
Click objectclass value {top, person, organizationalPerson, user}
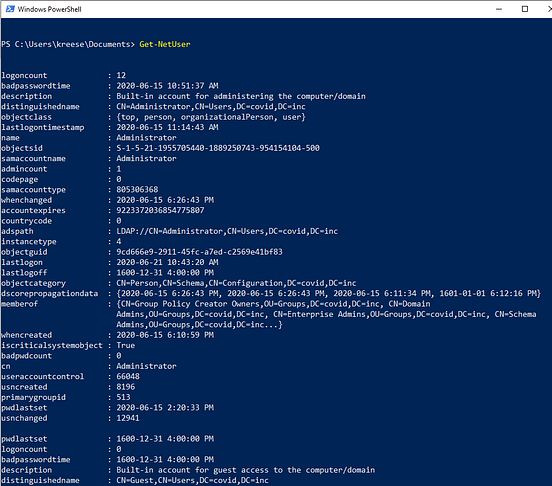[211, 117]
